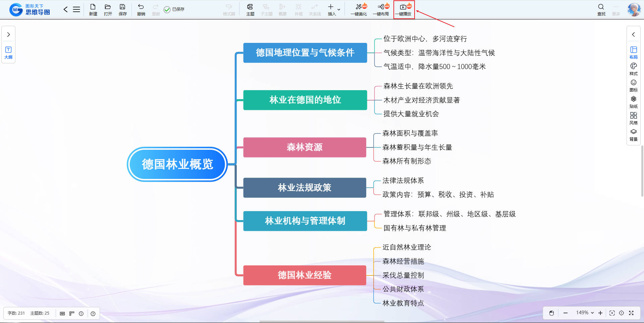Open the 样式 style panel

click(633, 68)
